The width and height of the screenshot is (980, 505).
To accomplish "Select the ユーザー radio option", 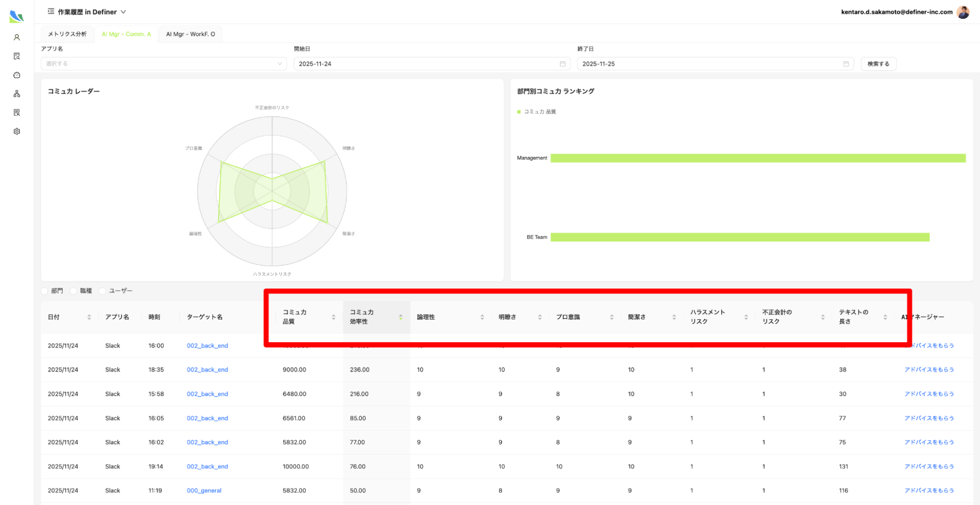I will (102, 291).
